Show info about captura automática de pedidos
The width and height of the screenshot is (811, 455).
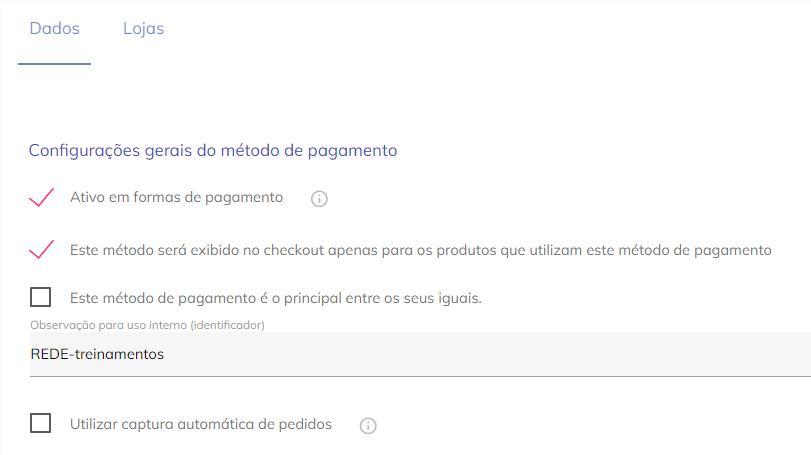pos(368,426)
